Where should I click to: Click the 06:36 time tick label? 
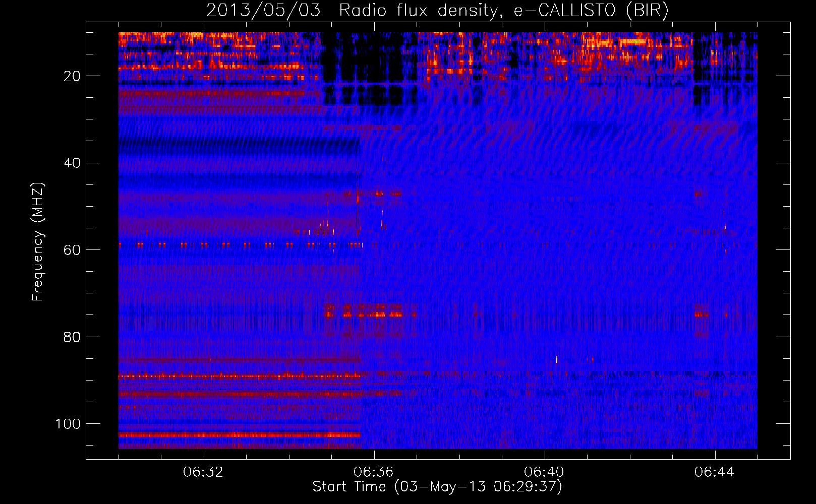pos(374,472)
